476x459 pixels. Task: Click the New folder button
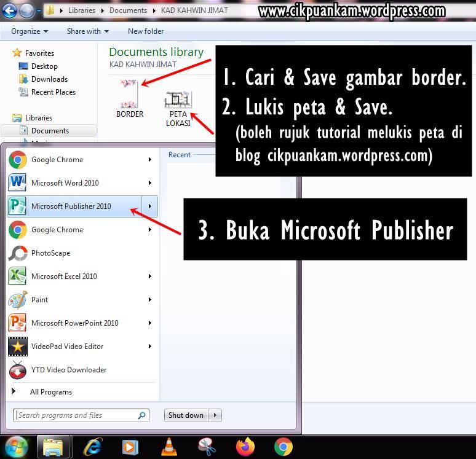146,31
